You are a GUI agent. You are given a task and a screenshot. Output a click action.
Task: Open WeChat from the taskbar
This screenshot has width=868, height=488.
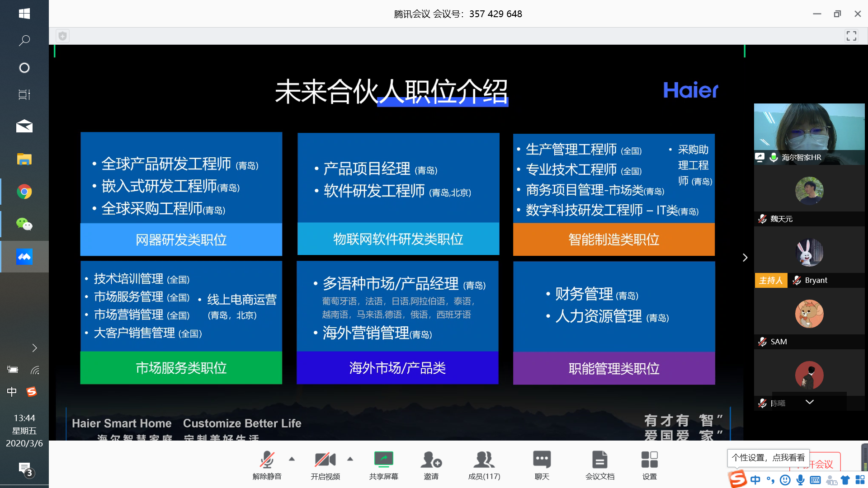pos(24,224)
